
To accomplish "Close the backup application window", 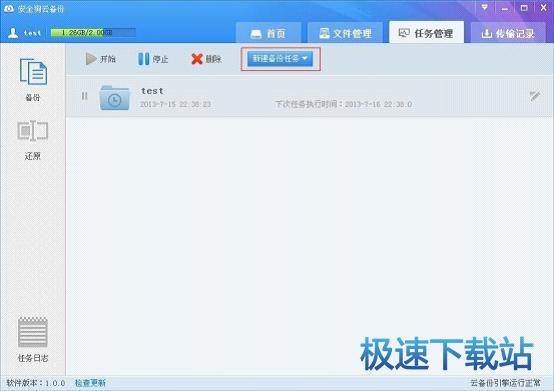I will [544, 8].
